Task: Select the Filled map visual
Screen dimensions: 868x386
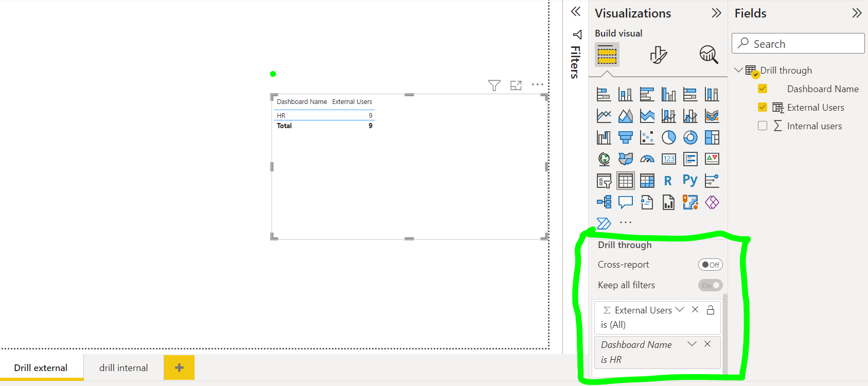Action: pyautogui.click(x=626, y=159)
